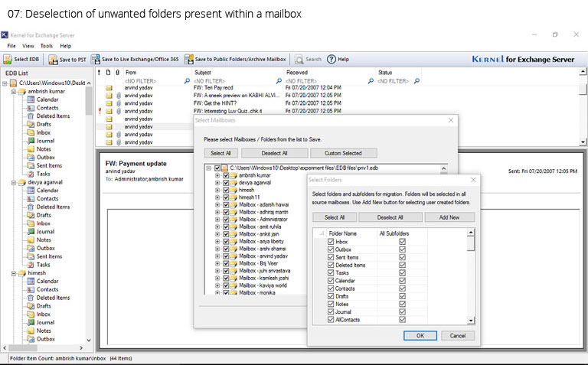Viewport: 588px width, 365px height.
Task: Click the Save to PST icon
Action: [x=53, y=60]
